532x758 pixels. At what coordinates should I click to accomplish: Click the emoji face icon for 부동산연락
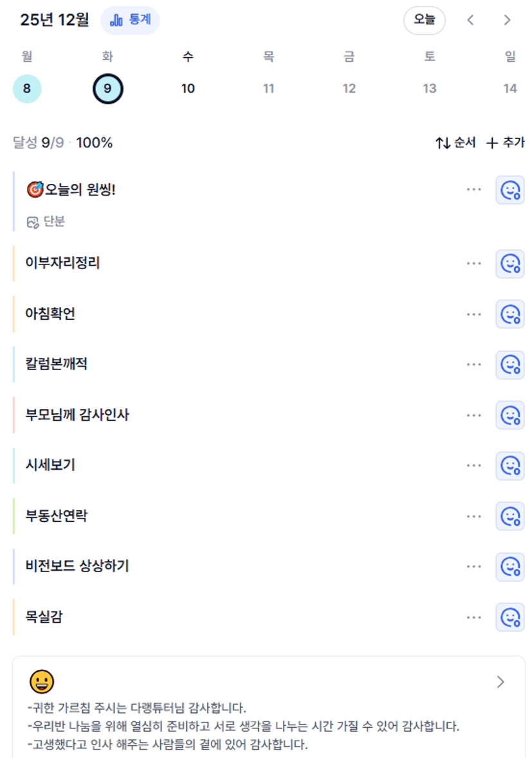click(x=509, y=516)
